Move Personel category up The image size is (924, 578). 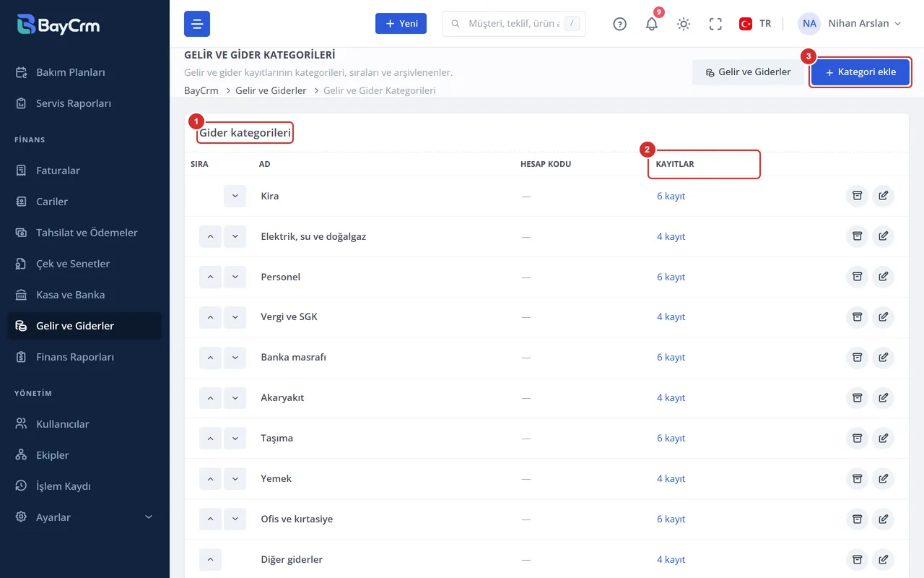(210, 277)
